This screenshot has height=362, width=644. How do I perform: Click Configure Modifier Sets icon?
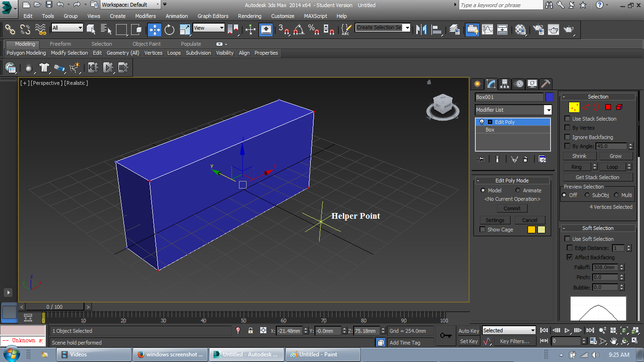point(542,159)
